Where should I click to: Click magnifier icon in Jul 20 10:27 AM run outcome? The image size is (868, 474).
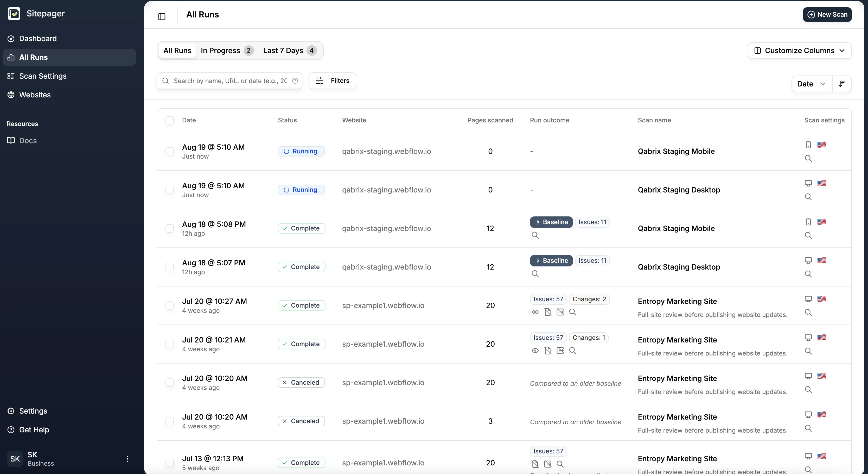tap(572, 312)
